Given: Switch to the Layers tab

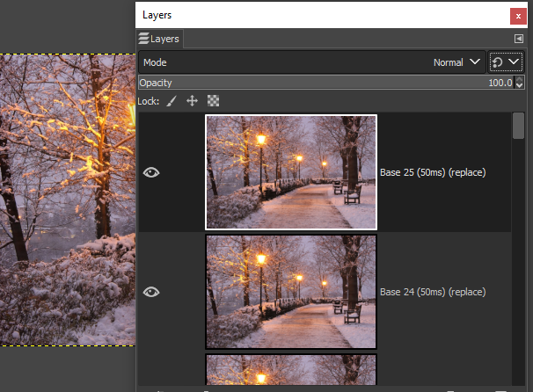Looking at the screenshot, I should 159,39.
